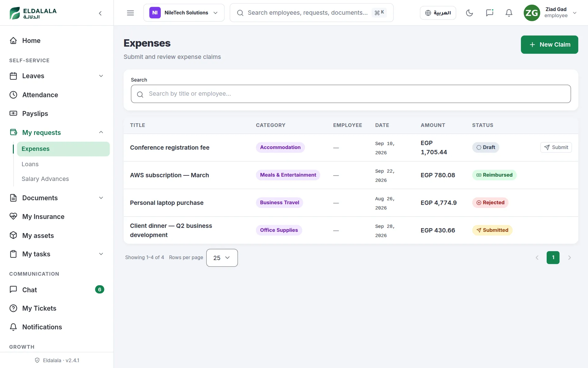This screenshot has height=368, width=588.
Task: Submit the Conference registration fee draft
Action: click(556, 148)
